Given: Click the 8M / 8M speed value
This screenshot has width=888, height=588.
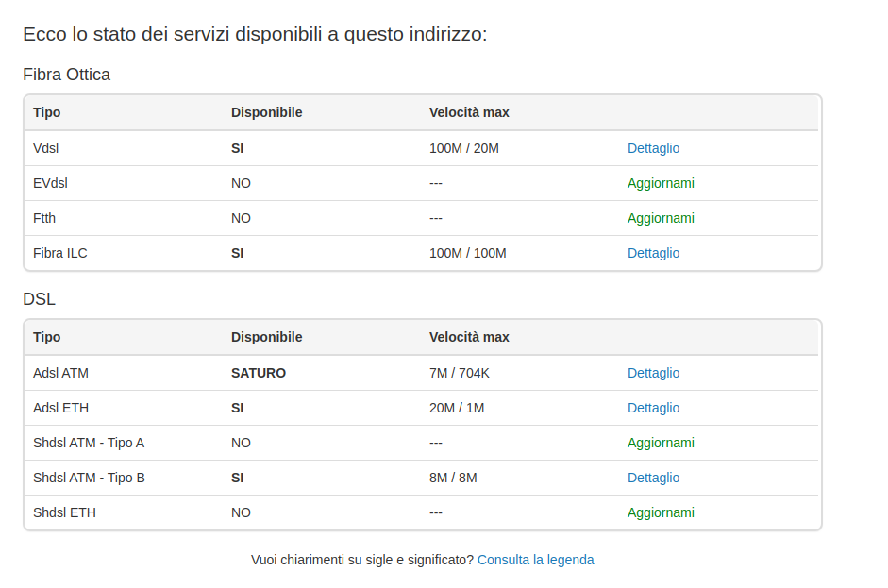Looking at the screenshot, I should coord(453,478).
